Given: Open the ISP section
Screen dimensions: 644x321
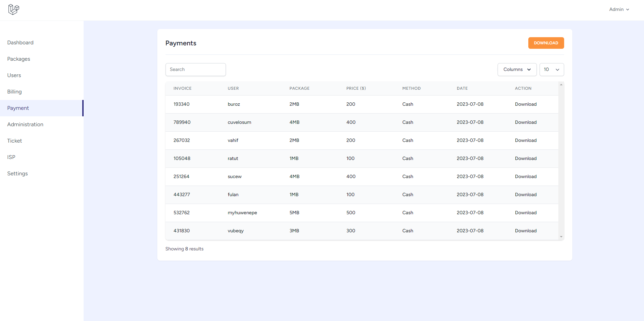Looking at the screenshot, I should tap(11, 157).
